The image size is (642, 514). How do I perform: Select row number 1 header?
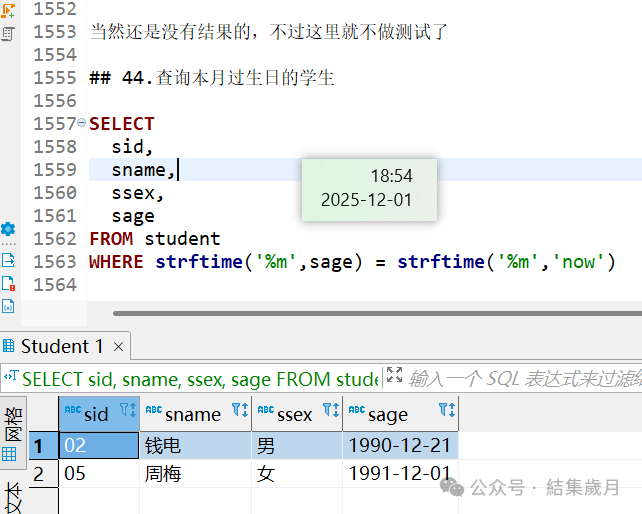click(x=43, y=446)
